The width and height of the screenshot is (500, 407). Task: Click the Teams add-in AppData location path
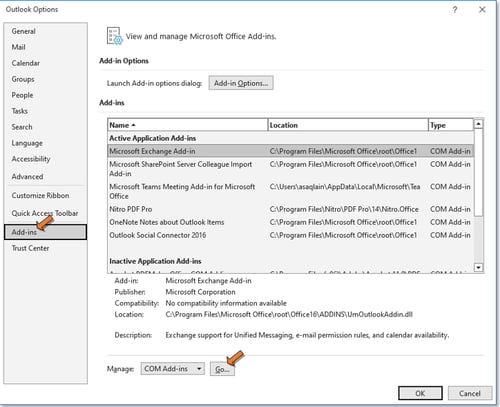[345, 187]
